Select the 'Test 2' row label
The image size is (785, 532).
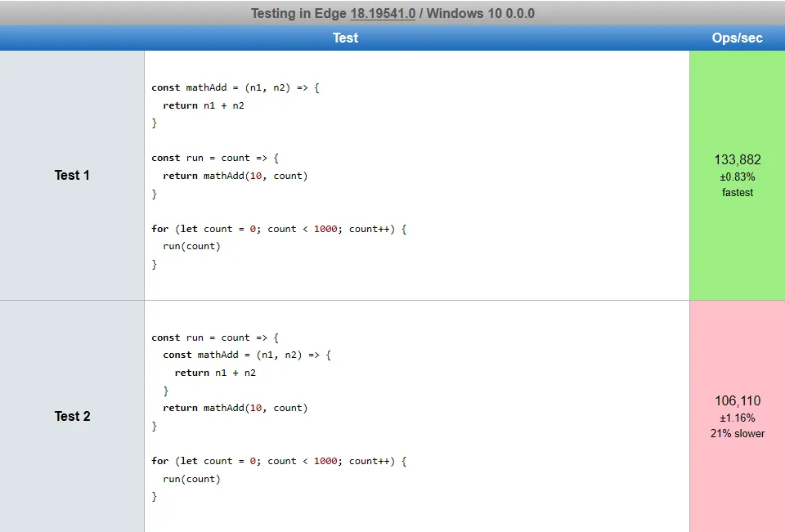point(72,417)
